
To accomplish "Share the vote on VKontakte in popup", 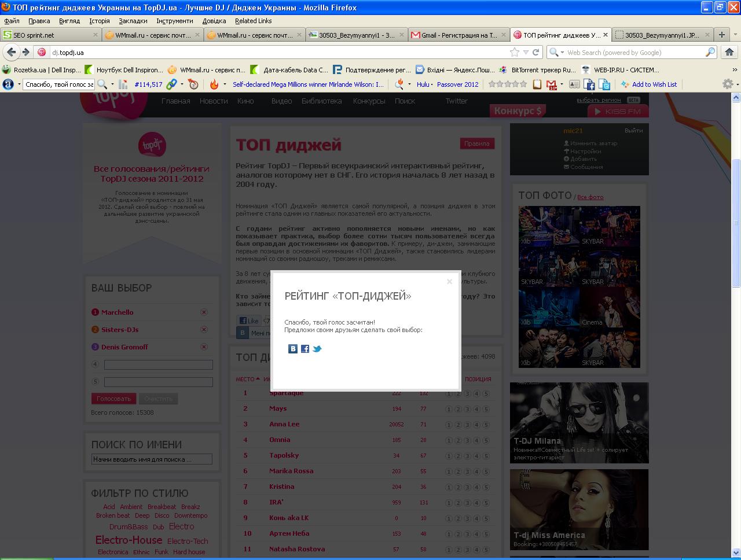I will tap(293, 349).
